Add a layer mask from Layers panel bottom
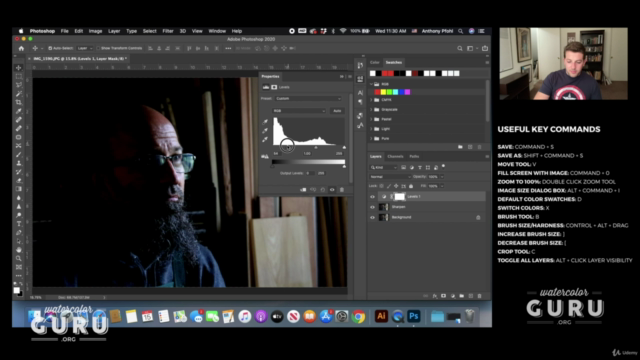The image size is (640, 360). [444, 296]
